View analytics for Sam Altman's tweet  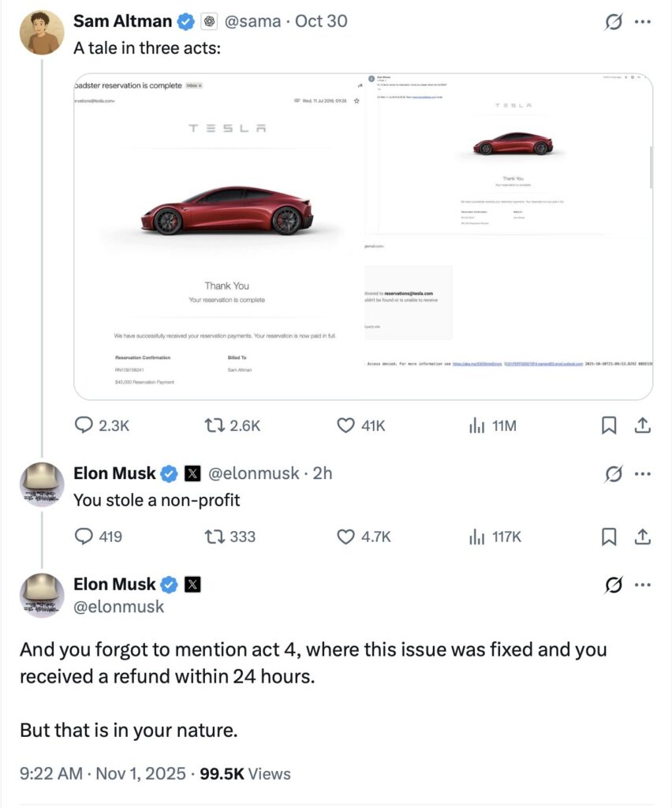[x=476, y=425]
